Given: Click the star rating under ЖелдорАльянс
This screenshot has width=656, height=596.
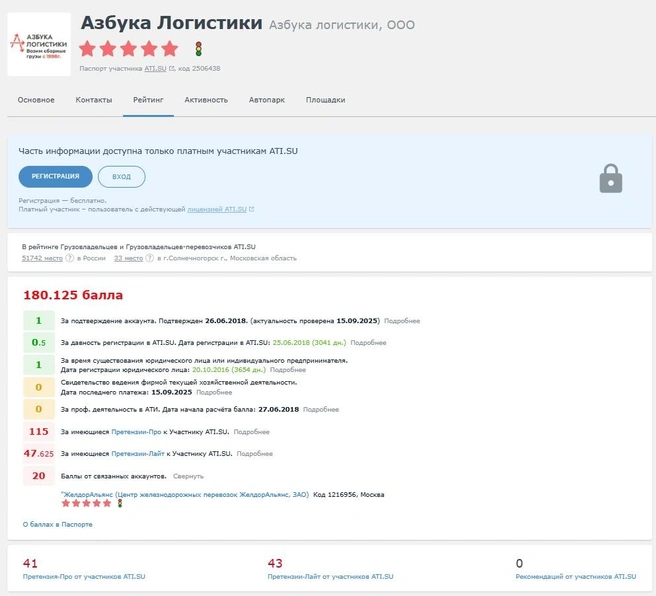Looking at the screenshot, I should click(86, 503).
